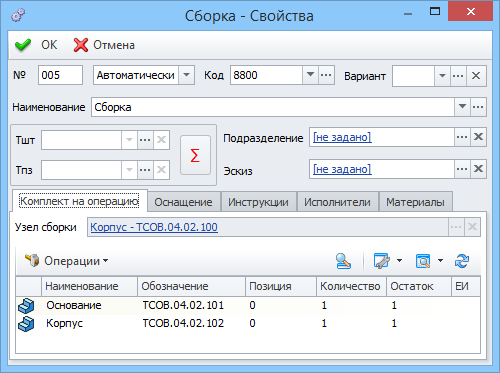Expand the Наименование dropdown arrow
Image resolution: width=500 pixels, height=373 pixels.
462,107
